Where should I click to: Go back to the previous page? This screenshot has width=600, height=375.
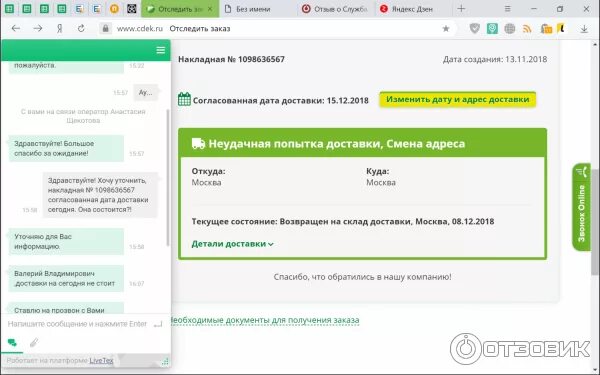point(16,28)
